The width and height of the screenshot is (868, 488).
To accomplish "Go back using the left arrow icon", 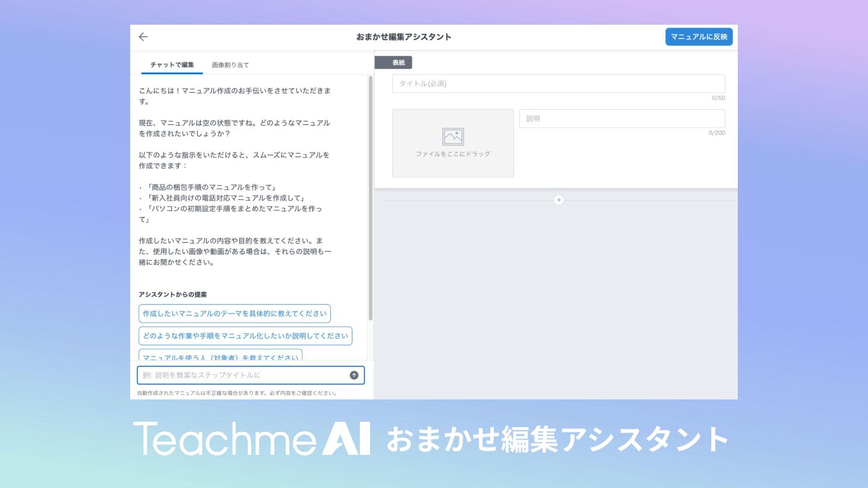I will [143, 37].
